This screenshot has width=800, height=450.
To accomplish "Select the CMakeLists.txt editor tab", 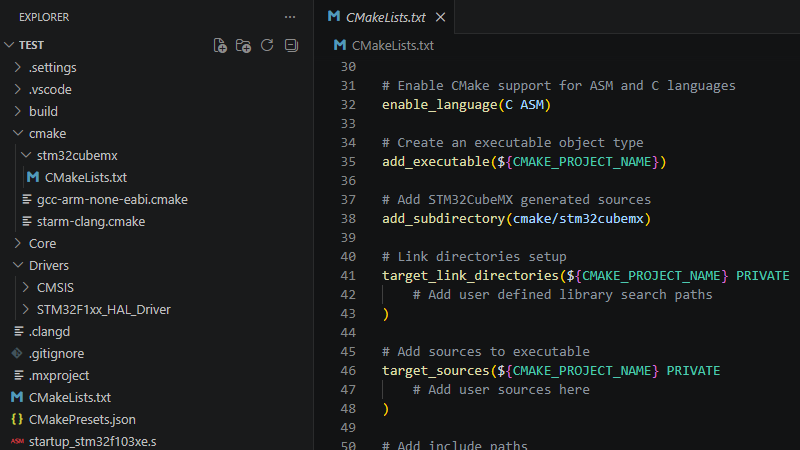I will tap(384, 17).
